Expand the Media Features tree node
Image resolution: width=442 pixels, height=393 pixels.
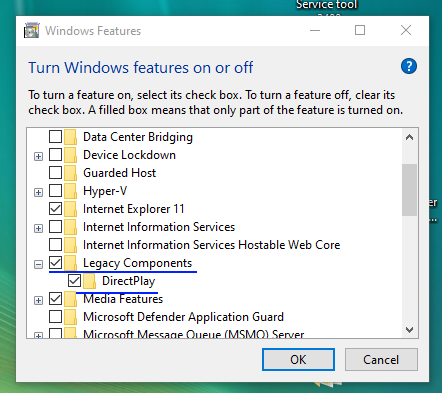tap(38, 300)
